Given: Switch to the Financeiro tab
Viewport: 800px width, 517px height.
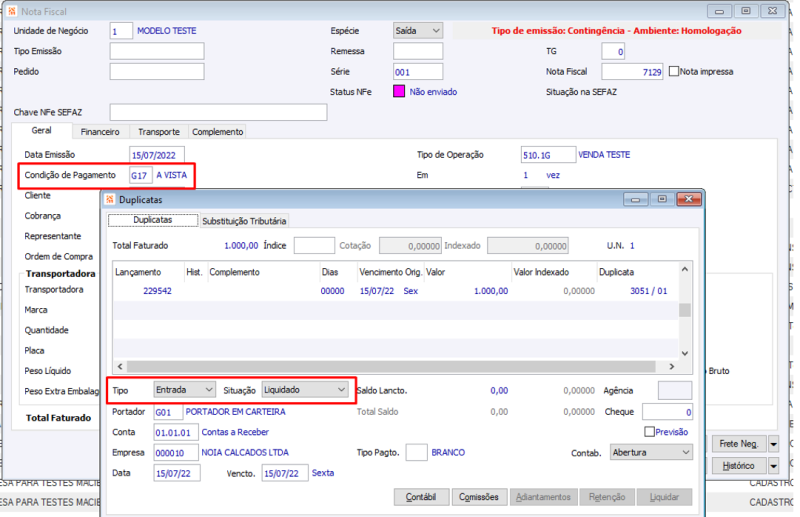Looking at the screenshot, I should pos(100,132).
